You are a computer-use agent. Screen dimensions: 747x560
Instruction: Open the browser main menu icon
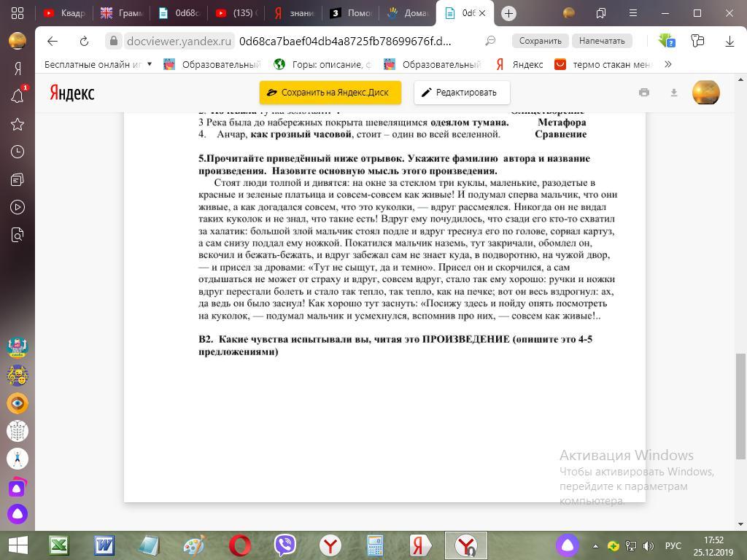(x=633, y=13)
